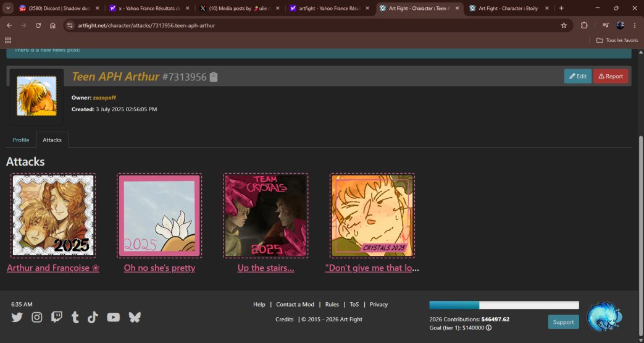Click the Edit button

pos(578,76)
